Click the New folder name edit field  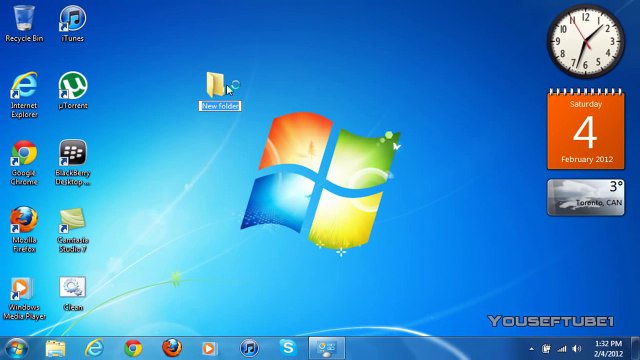point(220,106)
